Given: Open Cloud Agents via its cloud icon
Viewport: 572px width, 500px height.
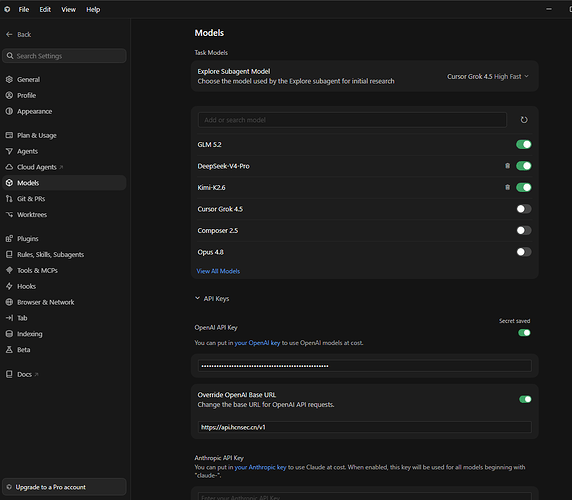Looking at the screenshot, I should click(x=9, y=167).
